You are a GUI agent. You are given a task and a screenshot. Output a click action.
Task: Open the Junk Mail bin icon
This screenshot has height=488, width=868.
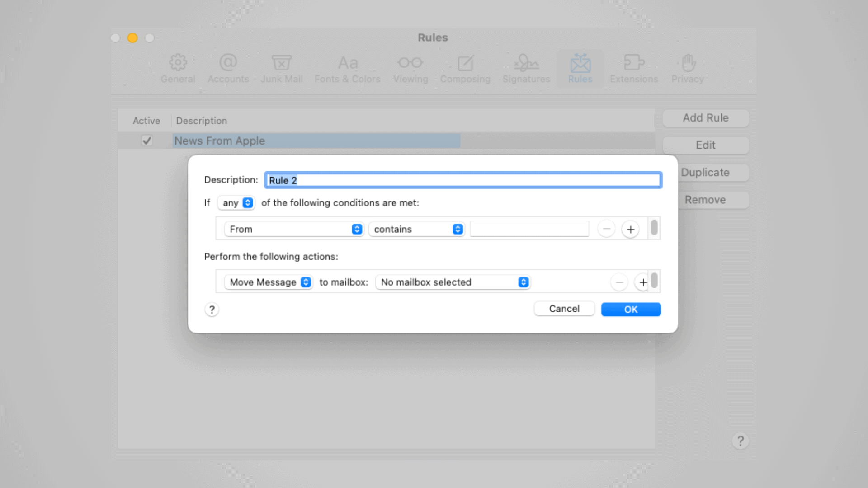pyautogui.click(x=281, y=63)
